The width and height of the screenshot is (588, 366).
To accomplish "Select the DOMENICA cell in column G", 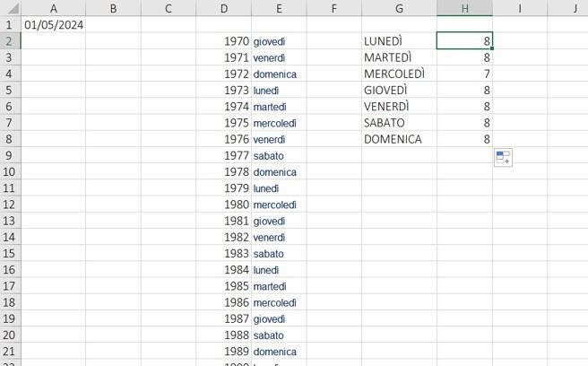I will click(x=400, y=139).
